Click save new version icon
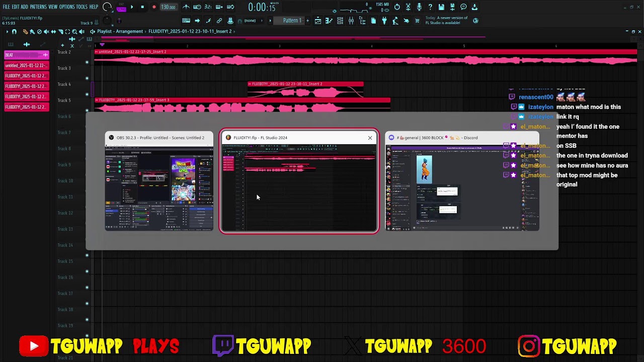644x362 pixels. pyautogui.click(x=452, y=7)
